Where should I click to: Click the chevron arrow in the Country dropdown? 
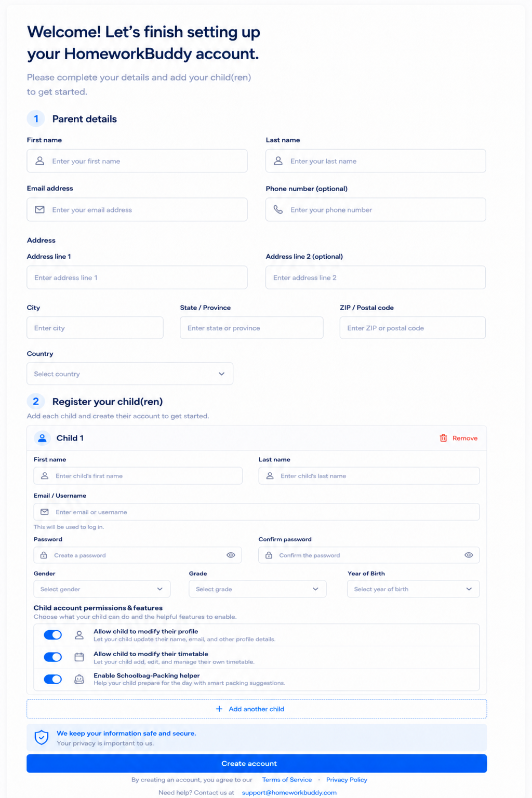[222, 374]
